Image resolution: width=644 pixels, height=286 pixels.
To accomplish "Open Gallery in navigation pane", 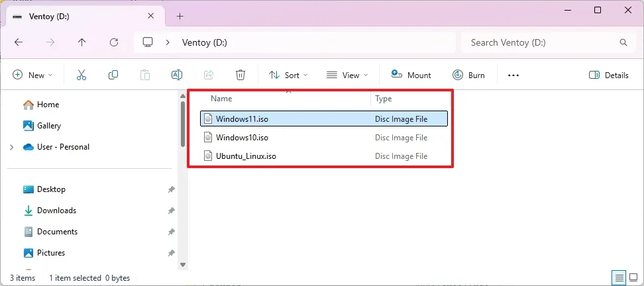I will 42,126.
